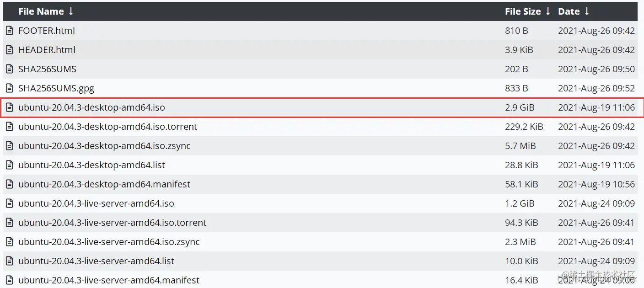Screen dimensions: 644x288
Task: Click file icon beside FOOTER.html
Action: pos(9,31)
